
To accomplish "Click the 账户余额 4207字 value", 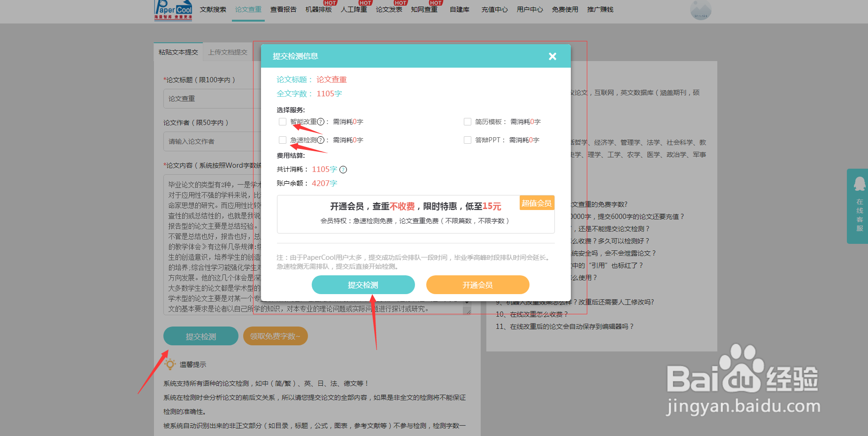I will (x=324, y=183).
